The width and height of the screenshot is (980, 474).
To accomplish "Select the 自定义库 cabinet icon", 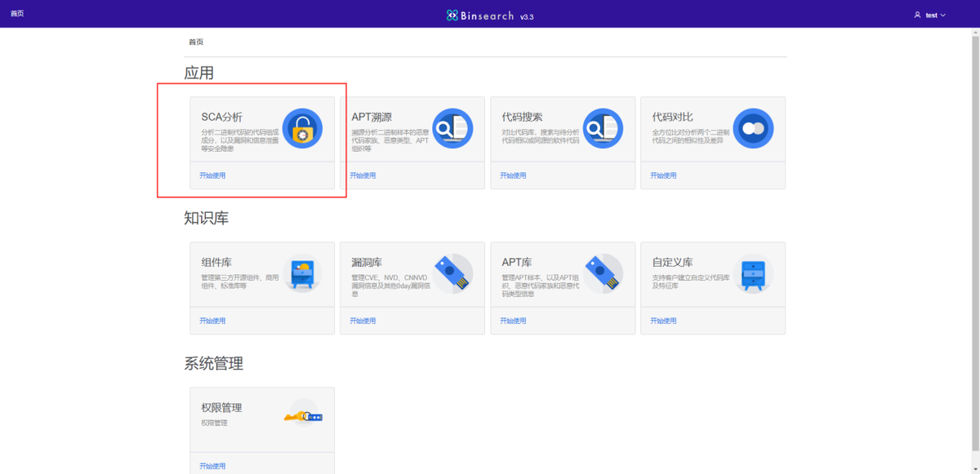I will point(753,274).
